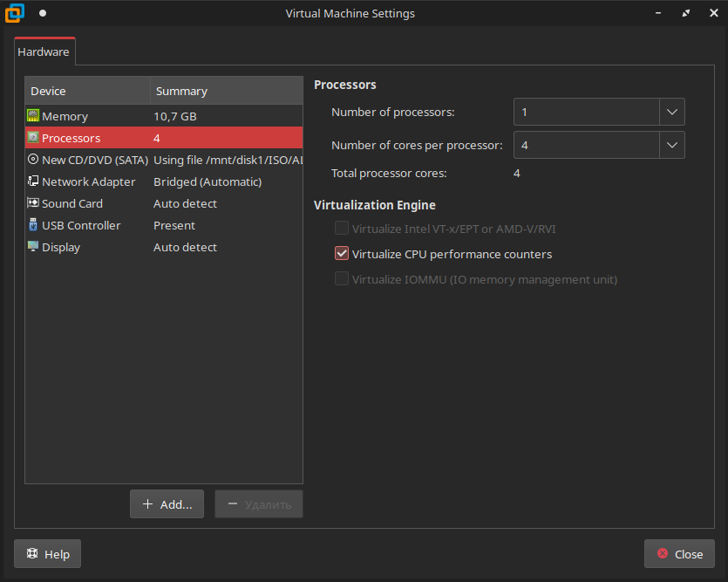
Task: Click the Display monitor icon
Action: pos(33,247)
